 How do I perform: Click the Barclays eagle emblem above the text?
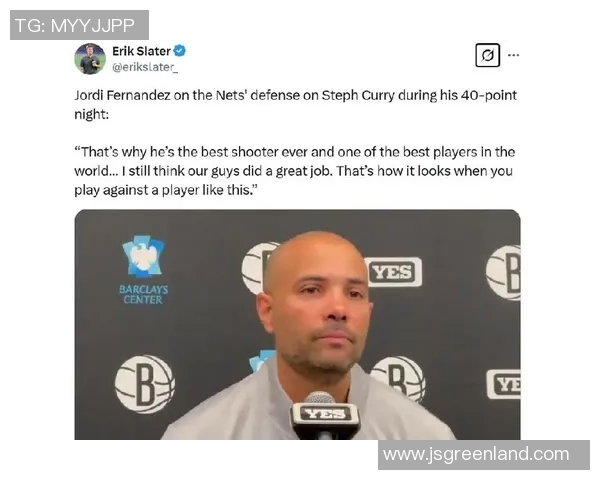(143, 257)
